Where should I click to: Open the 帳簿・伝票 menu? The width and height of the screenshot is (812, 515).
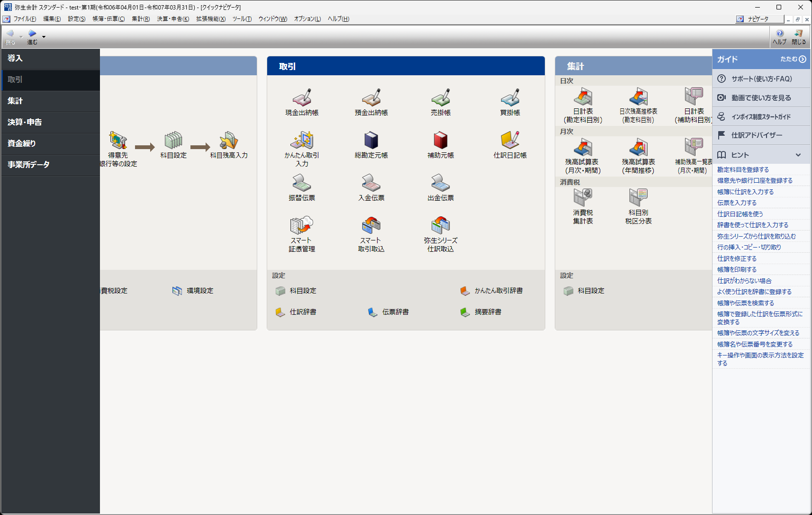point(108,19)
